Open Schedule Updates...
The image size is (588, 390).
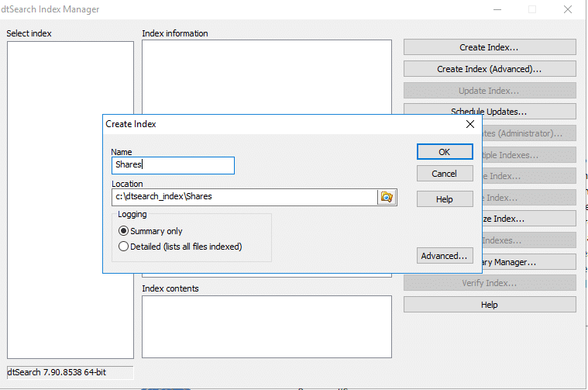[x=489, y=112]
